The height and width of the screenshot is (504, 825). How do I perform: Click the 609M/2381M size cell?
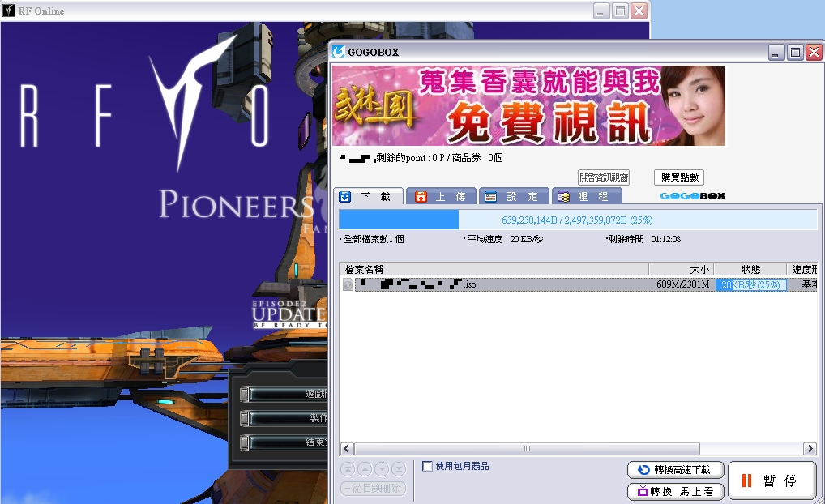point(682,284)
